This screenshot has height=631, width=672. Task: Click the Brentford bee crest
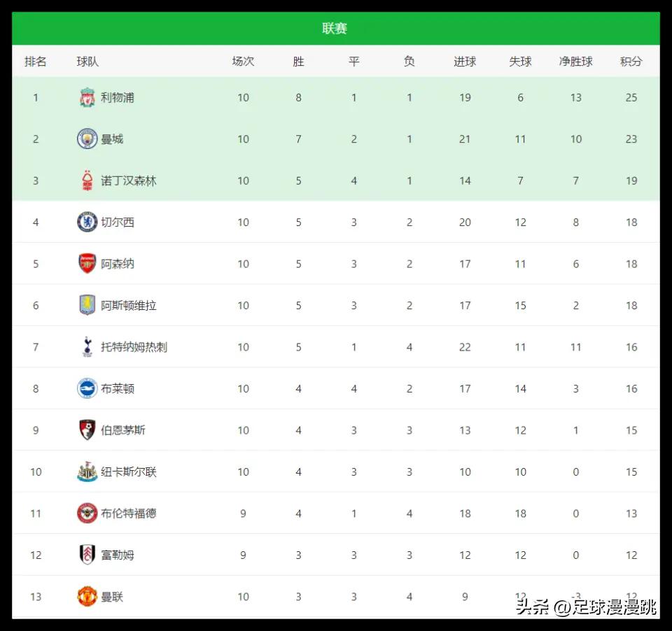click(x=87, y=513)
